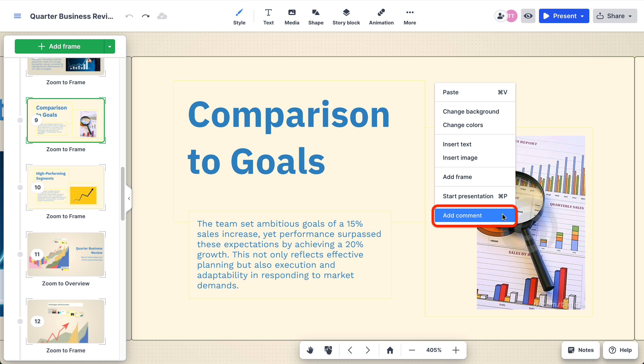Choose Start presentation in context menu

click(475, 196)
